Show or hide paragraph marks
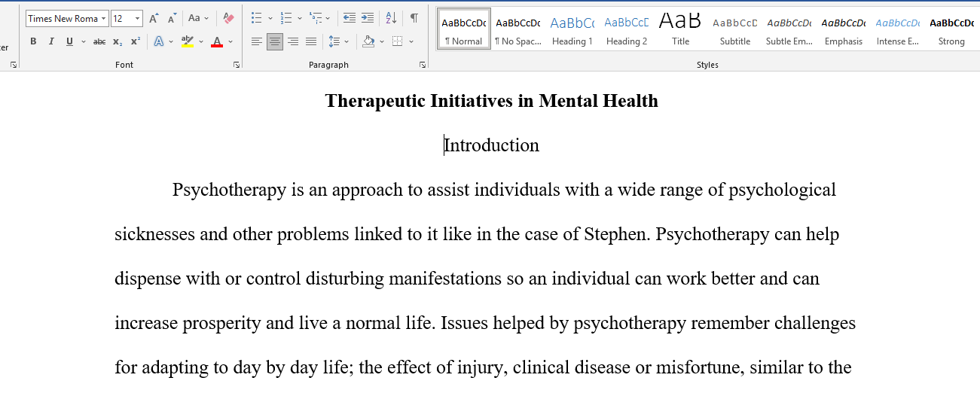This screenshot has width=980, height=396. point(414,18)
